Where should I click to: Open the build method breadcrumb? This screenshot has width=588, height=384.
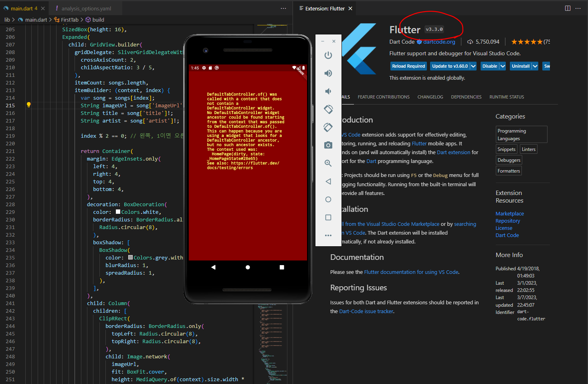[95, 20]
